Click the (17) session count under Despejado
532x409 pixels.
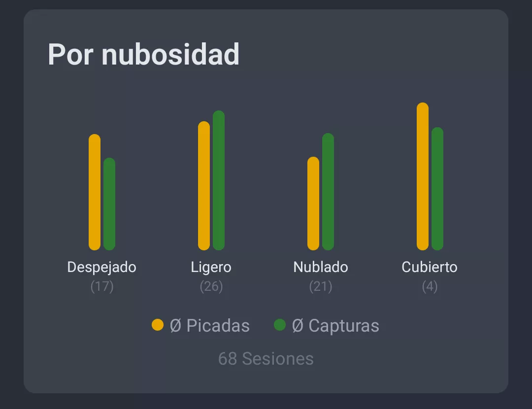tap(102, 286)
